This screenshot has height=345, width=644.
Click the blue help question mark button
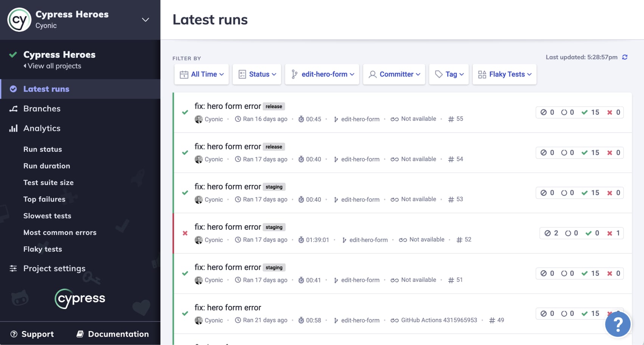click(x=618, y=324)
